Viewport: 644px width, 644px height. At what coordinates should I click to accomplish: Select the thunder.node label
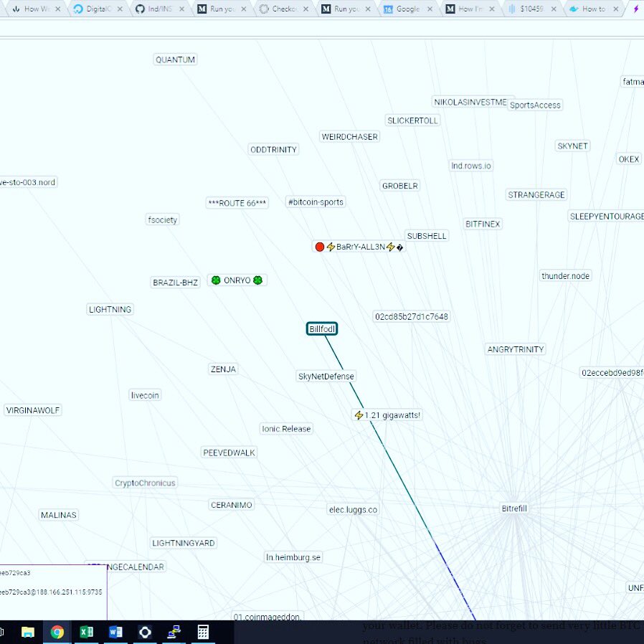(566, 276)
